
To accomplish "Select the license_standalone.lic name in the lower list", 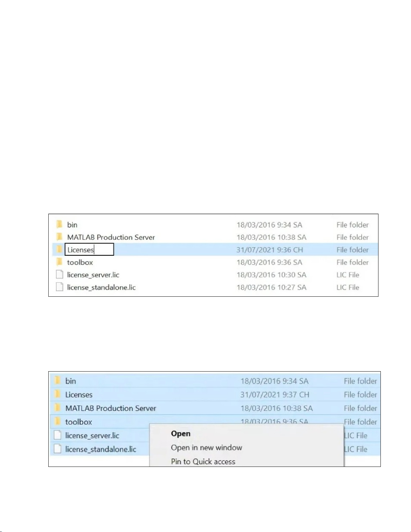I will [101, 449].
